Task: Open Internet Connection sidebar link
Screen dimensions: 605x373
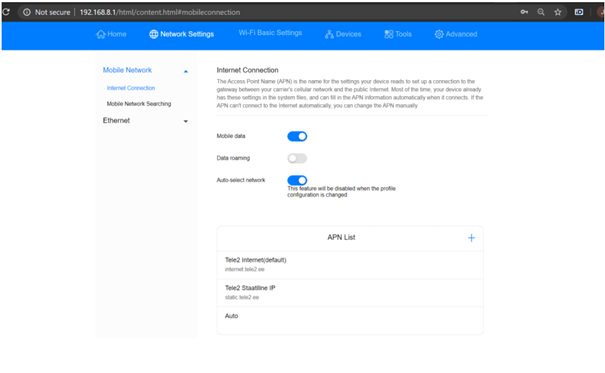Action: click(131, 88)
